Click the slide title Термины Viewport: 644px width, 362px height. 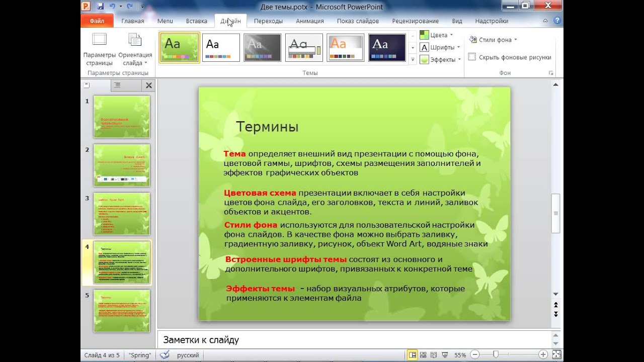point(267,127)
